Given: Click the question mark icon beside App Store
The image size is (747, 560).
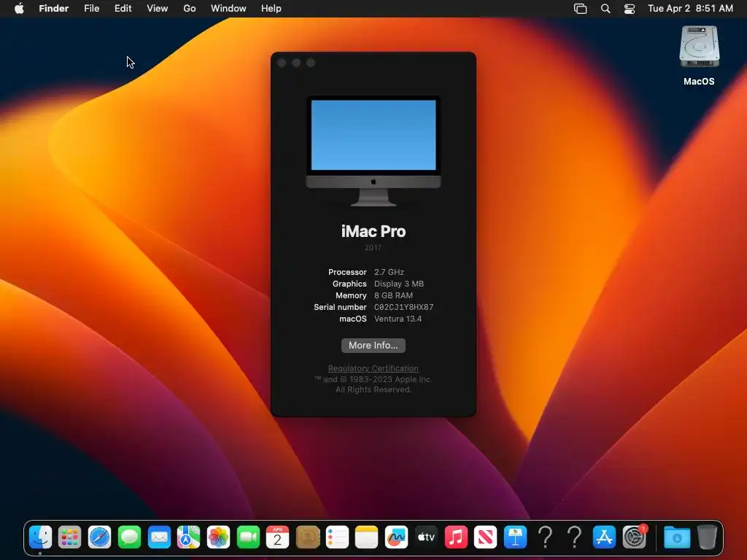Looking at the screenshot, I should pyautogui.click(x=575, y=537).
